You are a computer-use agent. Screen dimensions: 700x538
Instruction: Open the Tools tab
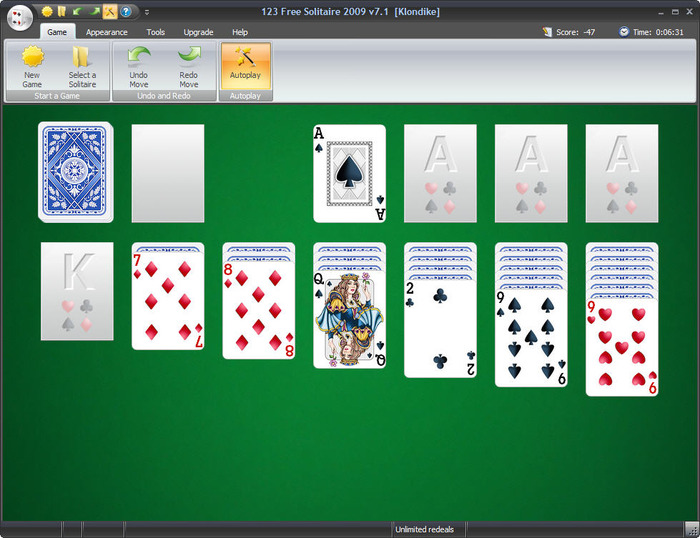point(156,32)
